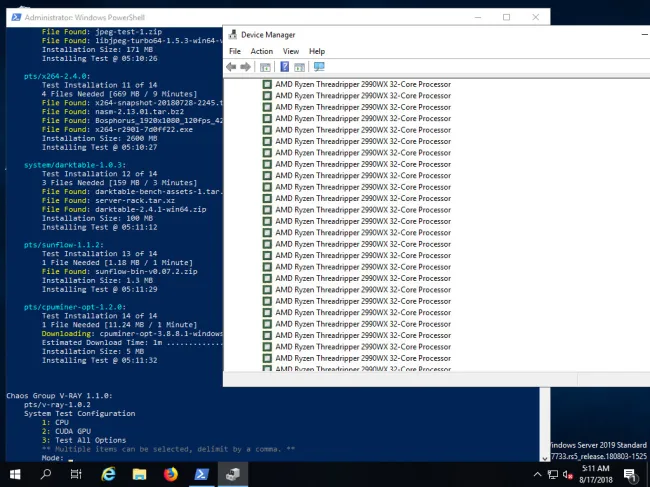Click the Device Manager title bar icon
The width and height of the screenshot is (650, 487).
click(233, 35)
